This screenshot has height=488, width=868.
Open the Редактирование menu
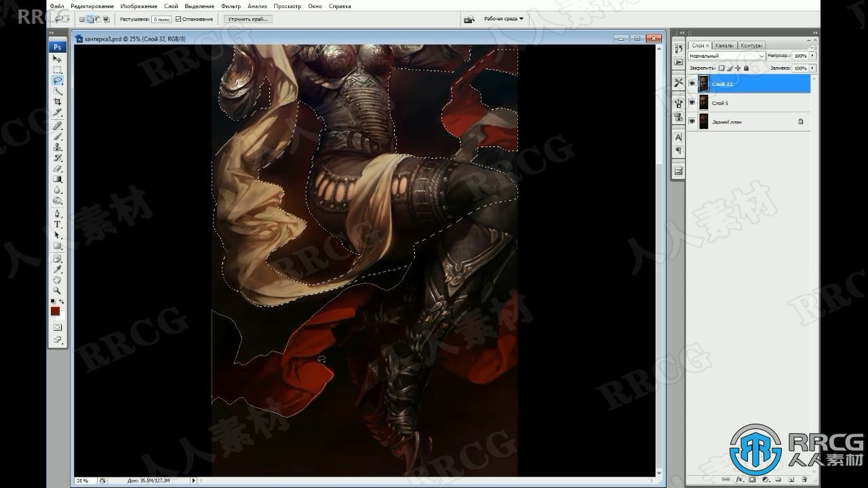click(92, 6)
